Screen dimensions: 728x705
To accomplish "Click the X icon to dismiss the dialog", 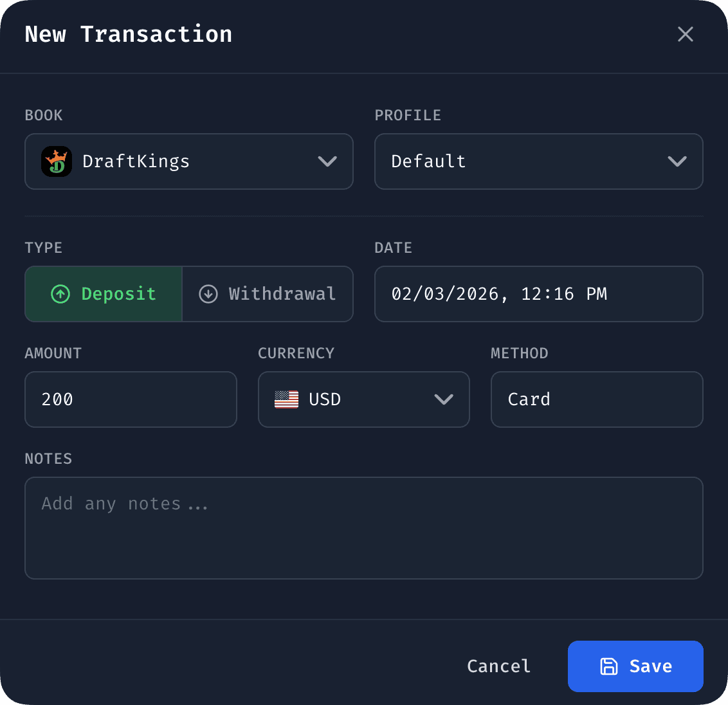I will tap(685, 34).
